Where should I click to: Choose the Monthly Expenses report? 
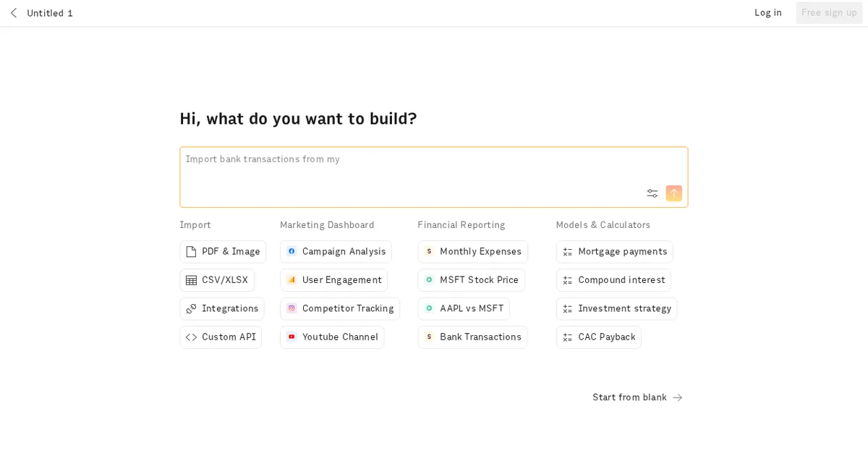[473, 252]
